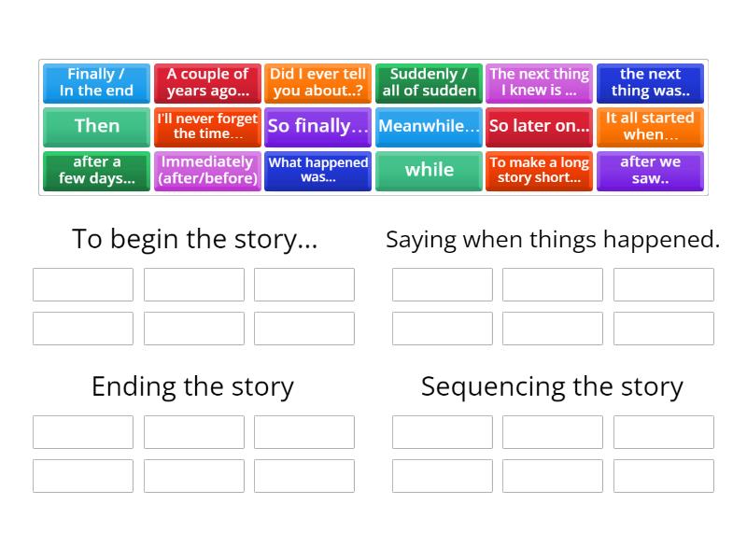Pick the 'What happened was…' tile
The image size is (747, 560).
click(317, 171)
